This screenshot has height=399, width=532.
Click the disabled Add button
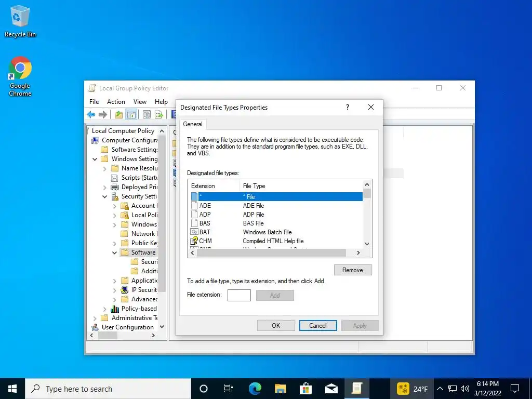pos(275,295)
